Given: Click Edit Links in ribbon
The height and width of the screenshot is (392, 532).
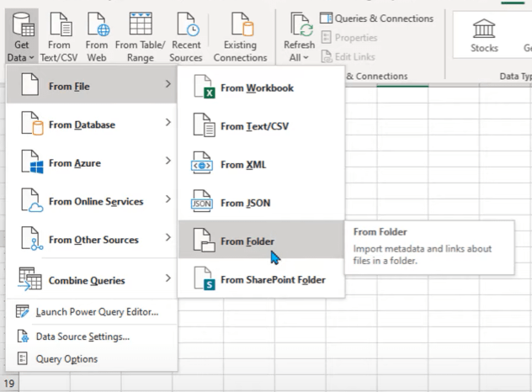Looking at the screenshot, I should click(348, 56).
